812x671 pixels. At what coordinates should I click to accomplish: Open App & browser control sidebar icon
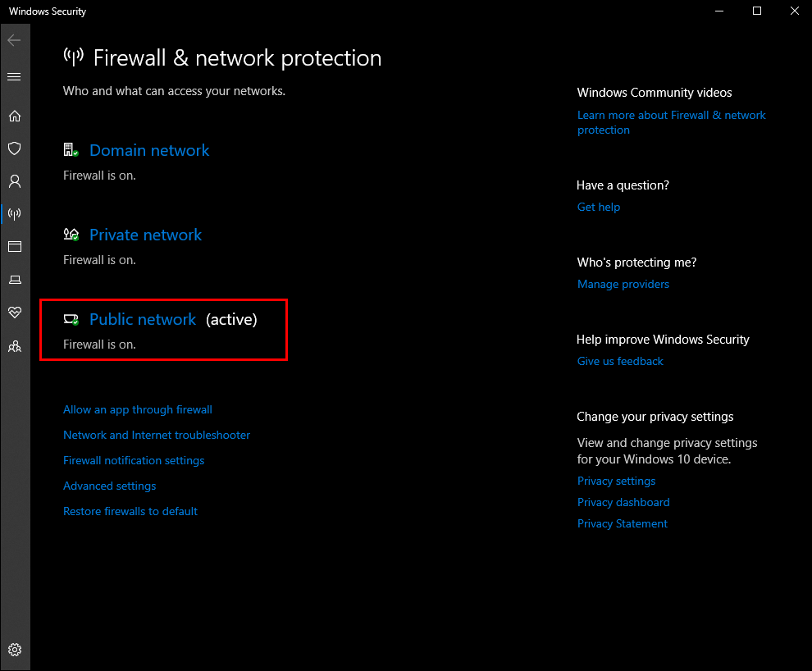[x=14, y=247]
